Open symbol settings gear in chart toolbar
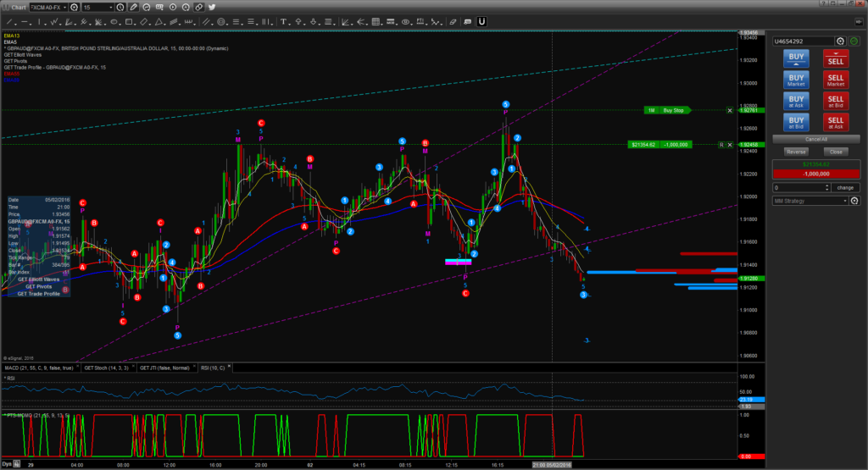Viewport: 868px width, 470px height. (75, 7)
